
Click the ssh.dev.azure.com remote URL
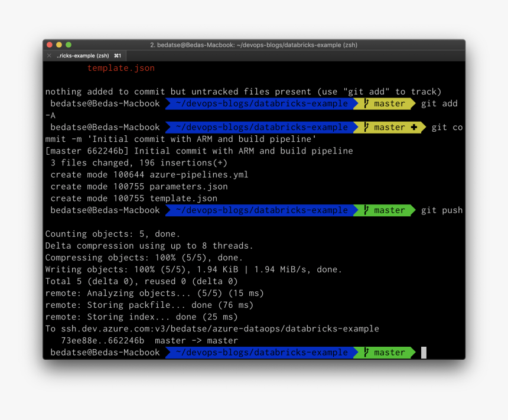coord(220,328)
